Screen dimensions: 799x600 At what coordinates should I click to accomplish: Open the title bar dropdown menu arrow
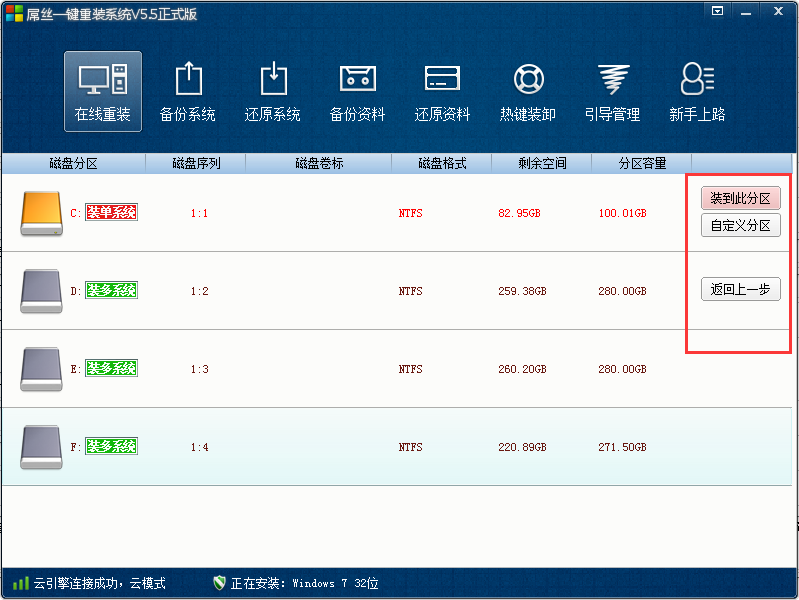(717, 11)
